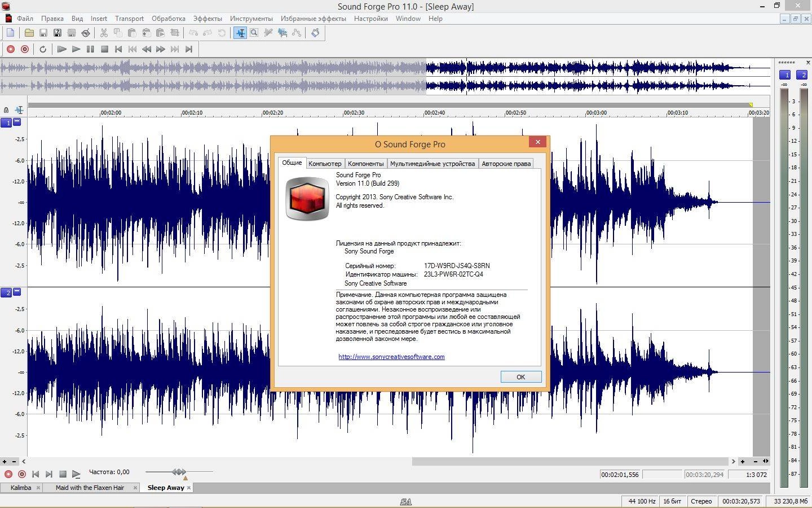Select the Pencil draw tool icon
The width and height of the screenshot is (812, 508).
268,33
